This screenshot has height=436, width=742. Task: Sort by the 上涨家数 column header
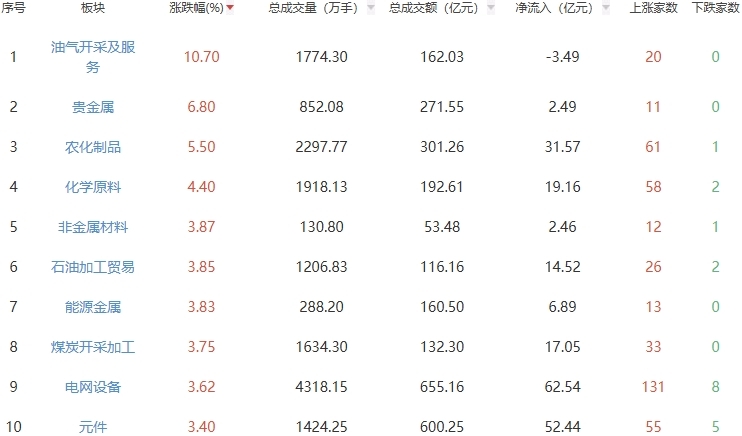[654, 8]
